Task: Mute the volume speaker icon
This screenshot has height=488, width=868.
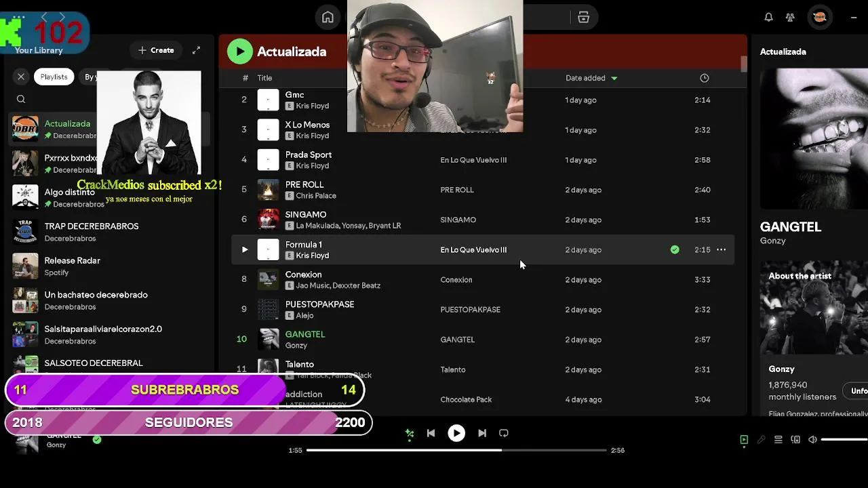Action: tap(812, 440)
